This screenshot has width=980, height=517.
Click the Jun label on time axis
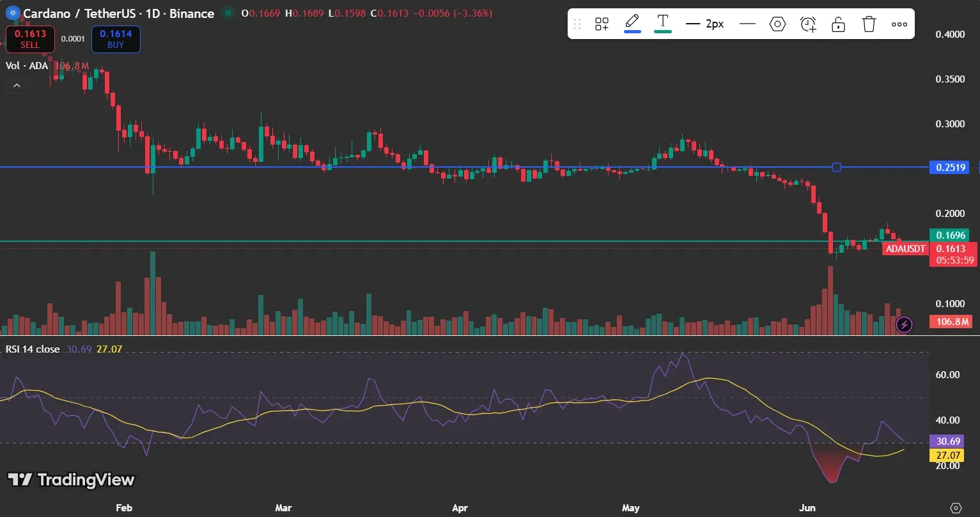[807, 508]
